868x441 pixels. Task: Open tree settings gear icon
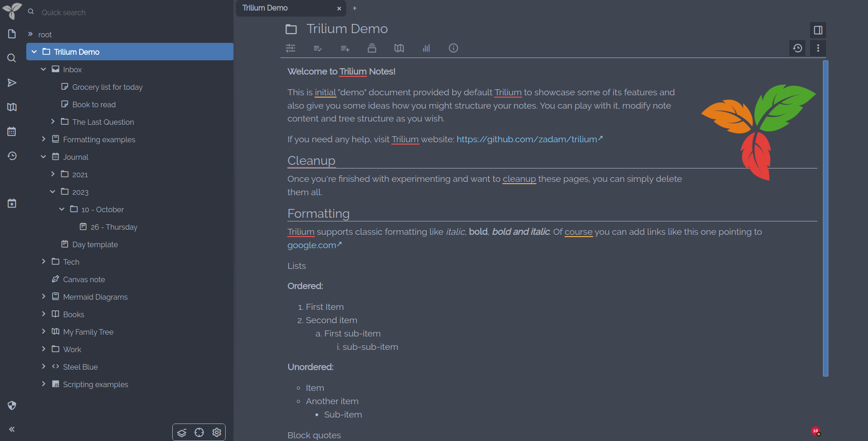pos(217,433)
